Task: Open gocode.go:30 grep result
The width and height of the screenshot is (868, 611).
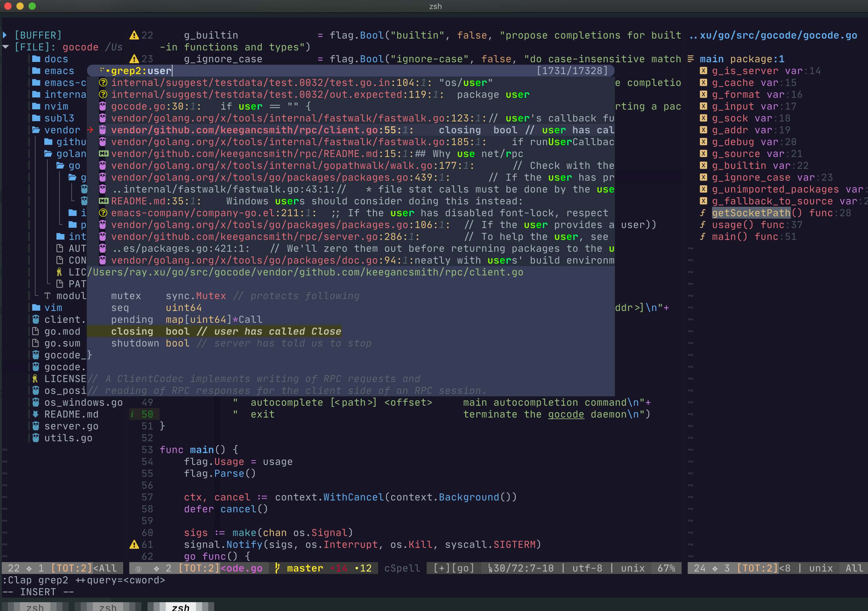Action: pos(156,106)
